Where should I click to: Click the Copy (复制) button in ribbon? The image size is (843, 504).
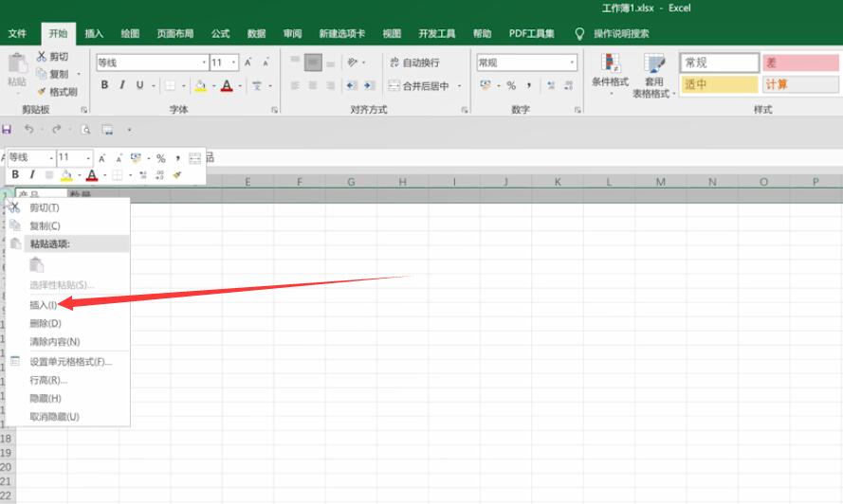[53, 74]
